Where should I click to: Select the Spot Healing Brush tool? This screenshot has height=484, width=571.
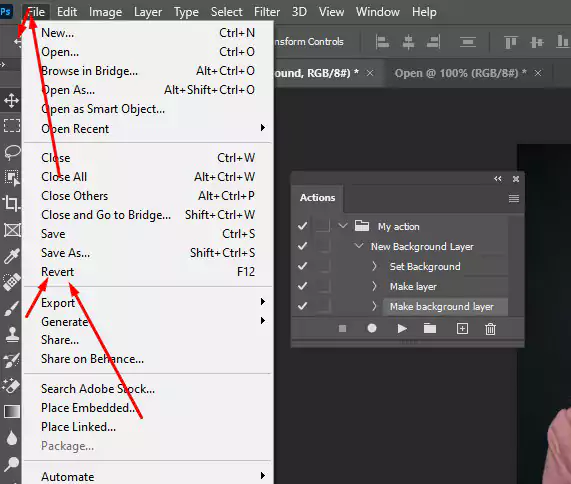(12, 282)
